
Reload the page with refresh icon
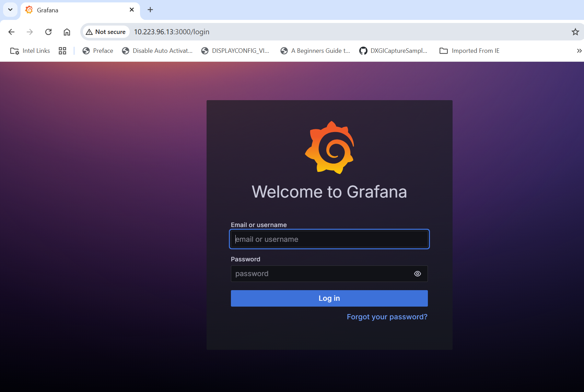(48, 32)
